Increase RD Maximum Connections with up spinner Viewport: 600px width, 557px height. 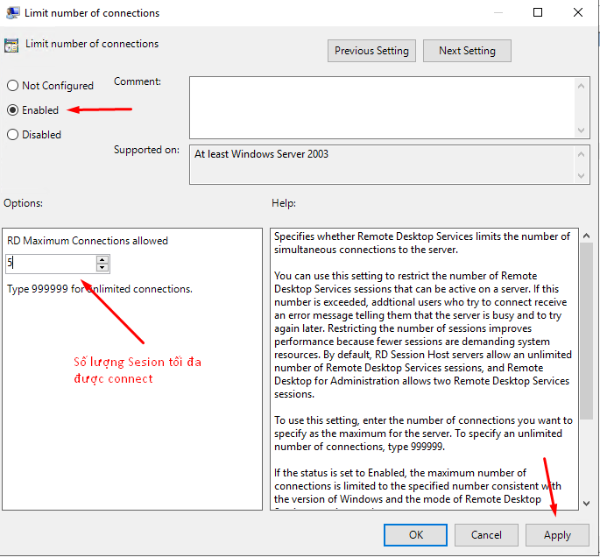(x=102, y=260)
